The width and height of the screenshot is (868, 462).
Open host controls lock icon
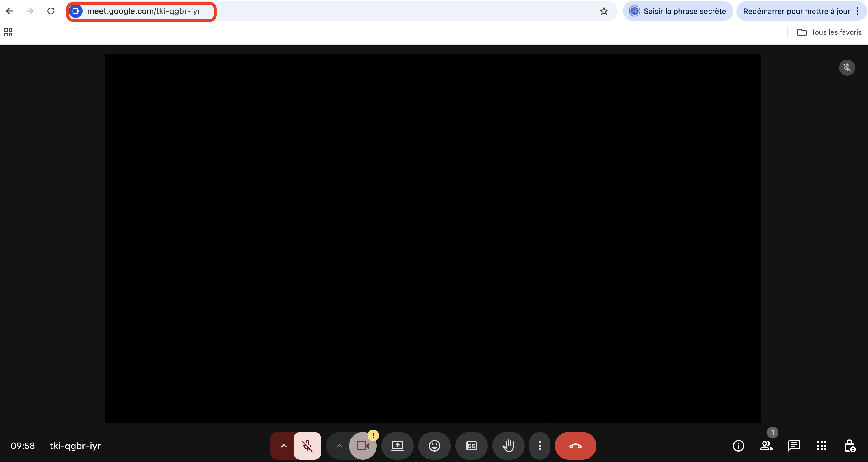[850, 446]
